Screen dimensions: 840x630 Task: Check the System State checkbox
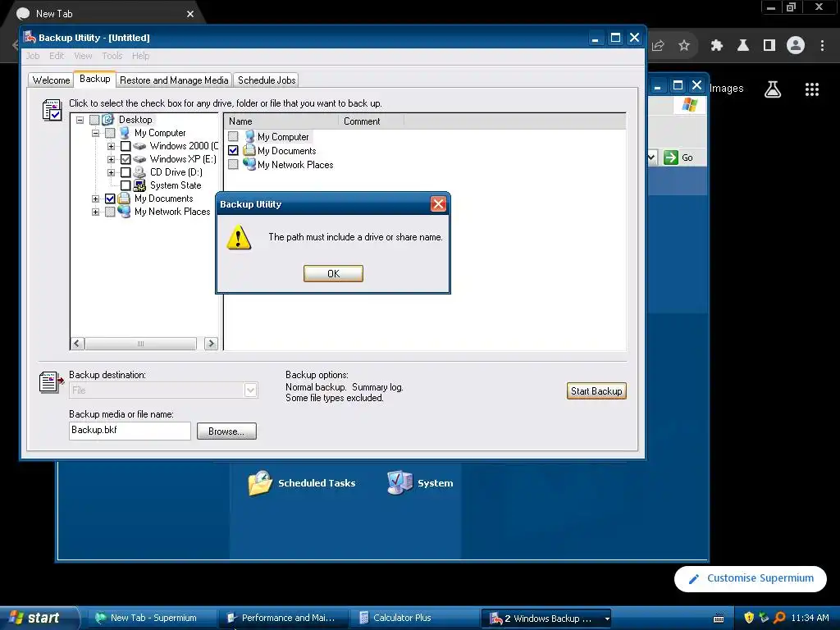(126, 185)
